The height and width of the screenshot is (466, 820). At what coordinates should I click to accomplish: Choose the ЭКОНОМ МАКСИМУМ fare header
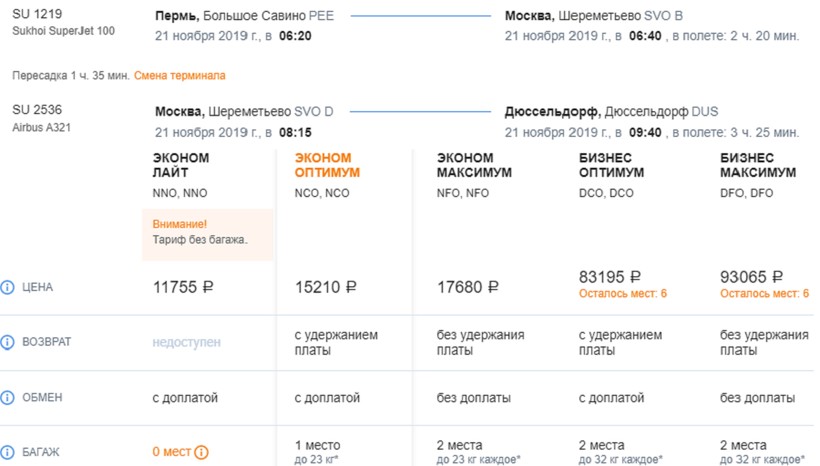[474, 165]
